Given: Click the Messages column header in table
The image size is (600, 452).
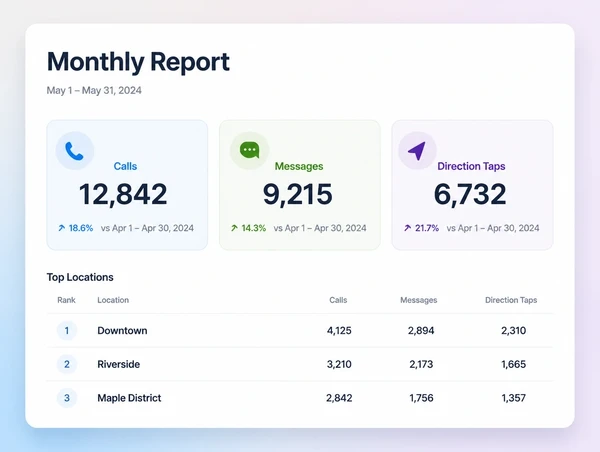Looking at the screenshot, I should [x=419, y=300].
